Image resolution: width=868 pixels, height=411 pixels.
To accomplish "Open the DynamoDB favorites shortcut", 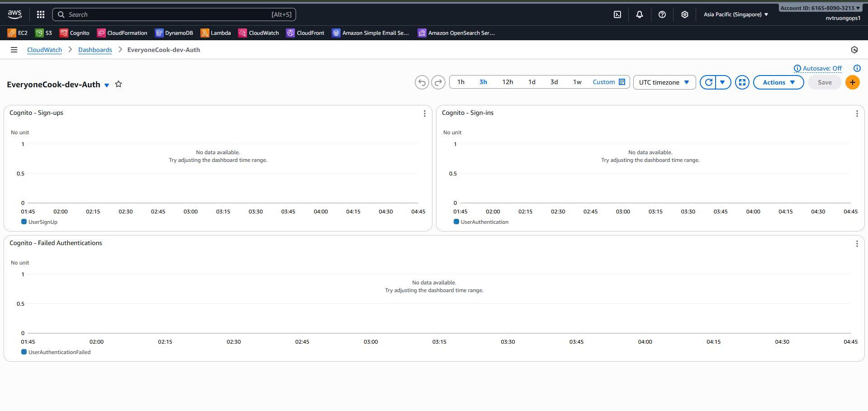I will pos(174,33).
